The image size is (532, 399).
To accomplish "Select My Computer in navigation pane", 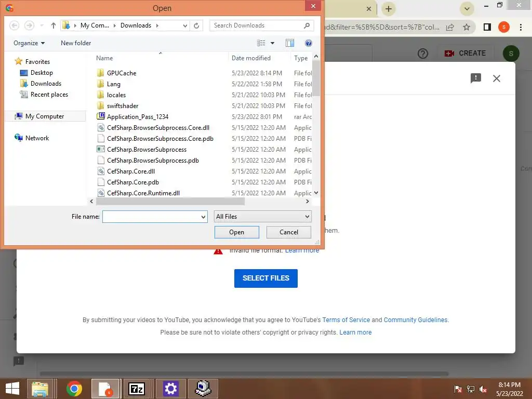I will pyautogui.click(x=45, y=116).
